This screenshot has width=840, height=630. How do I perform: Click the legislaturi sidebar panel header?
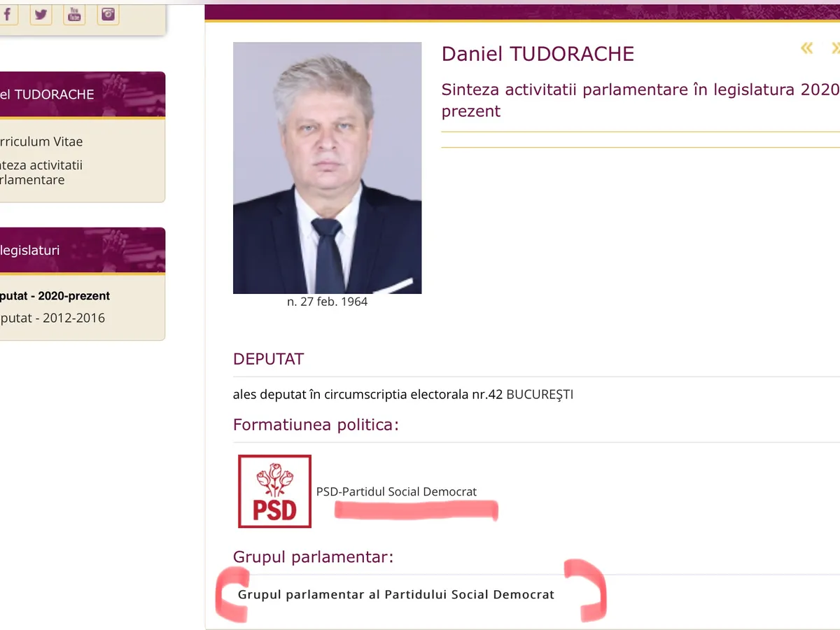pyautogui.click(x=31, y=250)
